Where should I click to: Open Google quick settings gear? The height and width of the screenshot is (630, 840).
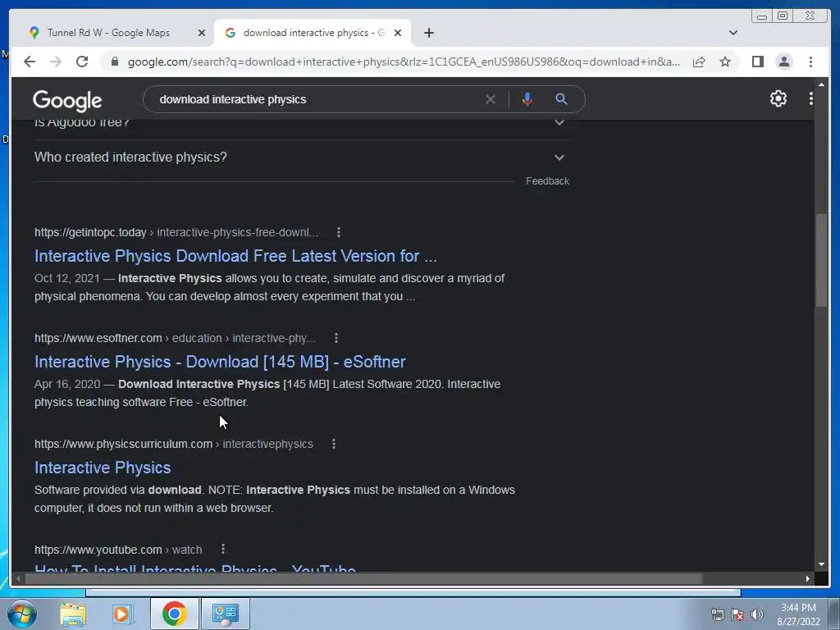tap(778, 98)
